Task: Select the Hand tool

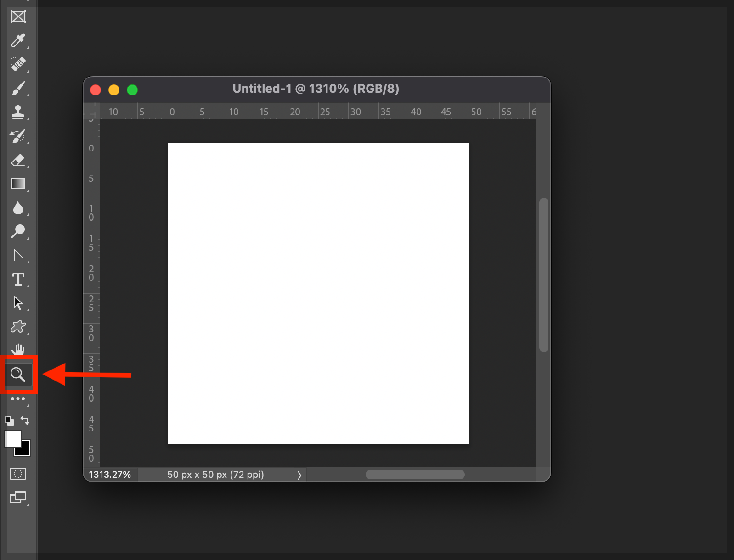Action: [x=18, y=349]
